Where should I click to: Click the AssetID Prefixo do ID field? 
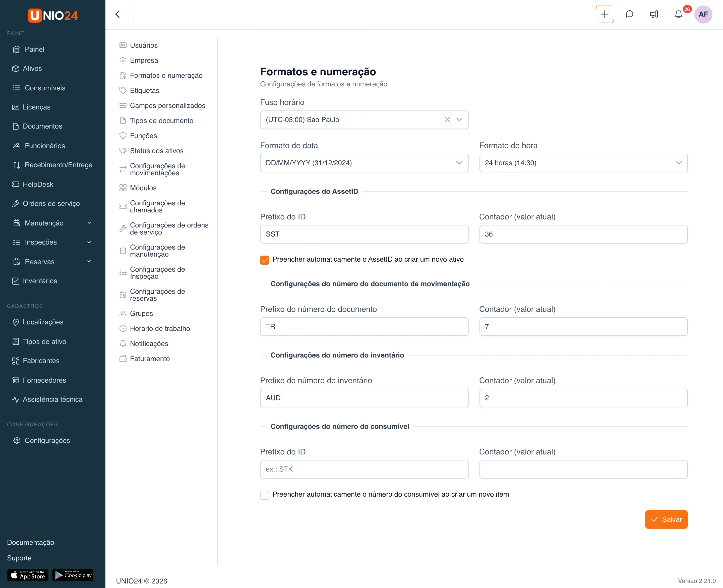tap(364, 234)
